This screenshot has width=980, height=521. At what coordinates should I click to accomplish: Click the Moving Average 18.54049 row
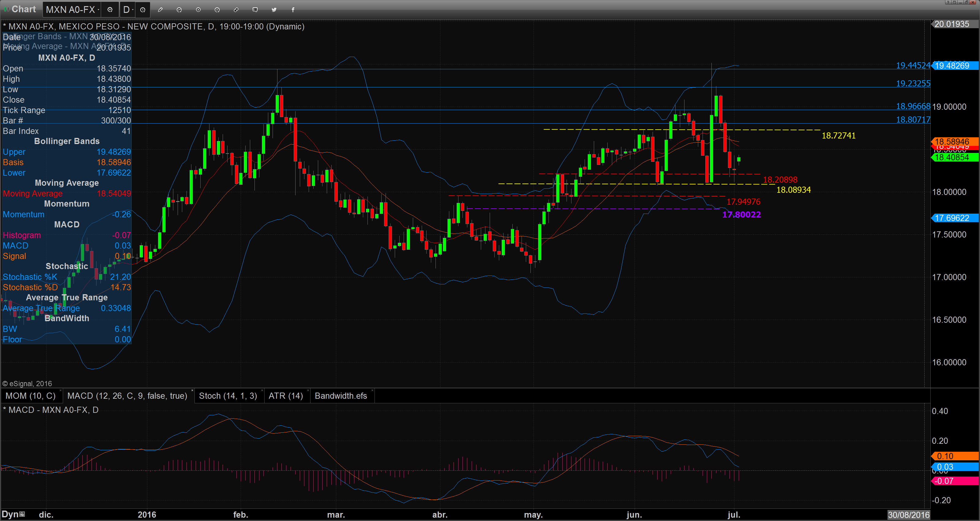pyautogui.click(x=66, y=193)
